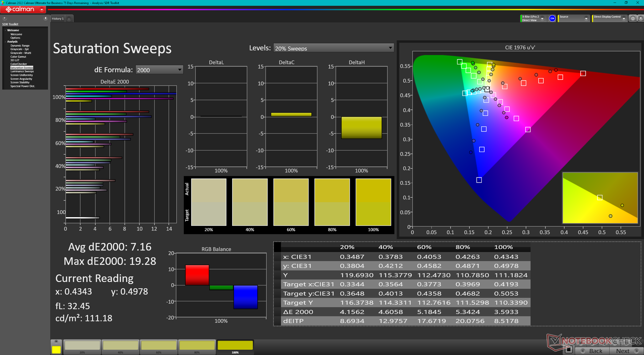Viewport: 644px width, 355px height.
Task: Click the Avg dE2000: 7.16 readout
Action: pos(110,247)
